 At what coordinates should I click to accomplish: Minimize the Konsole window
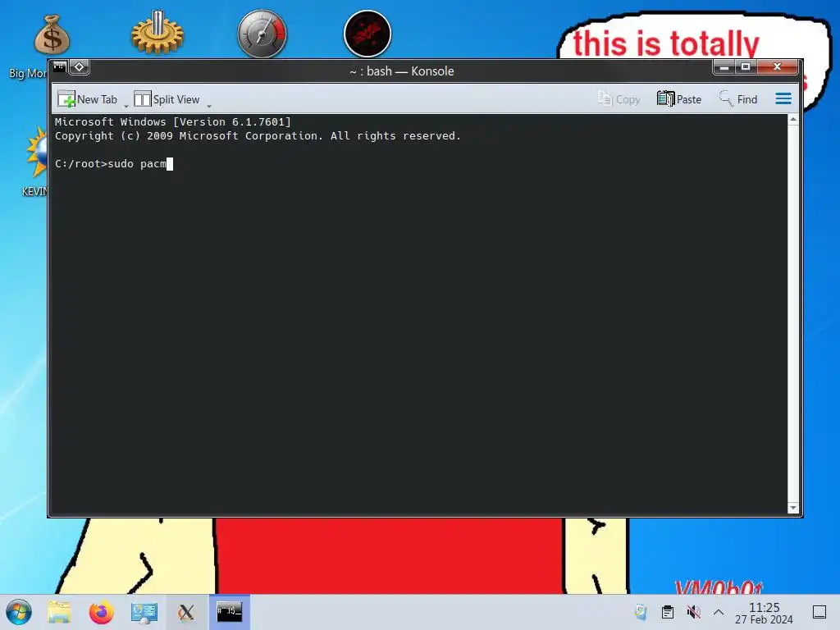coord(724,67)
